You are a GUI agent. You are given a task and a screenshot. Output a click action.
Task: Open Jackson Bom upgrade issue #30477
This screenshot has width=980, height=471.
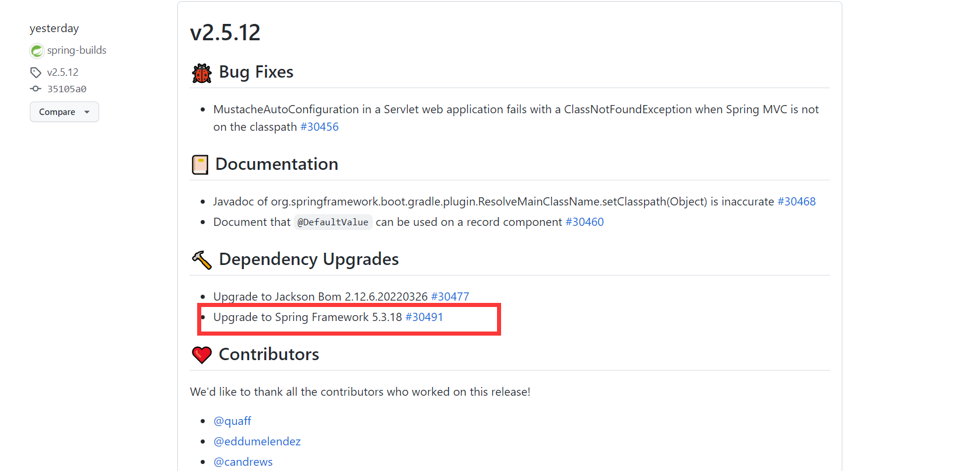point(450,296)
